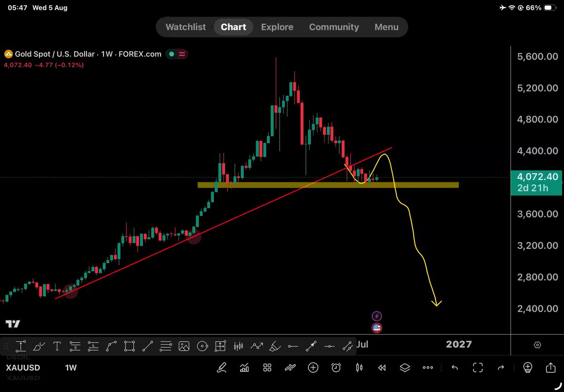Screen dimensions: 564x392
Task: Open the drawing pen mode
Action: click(222, 368)
